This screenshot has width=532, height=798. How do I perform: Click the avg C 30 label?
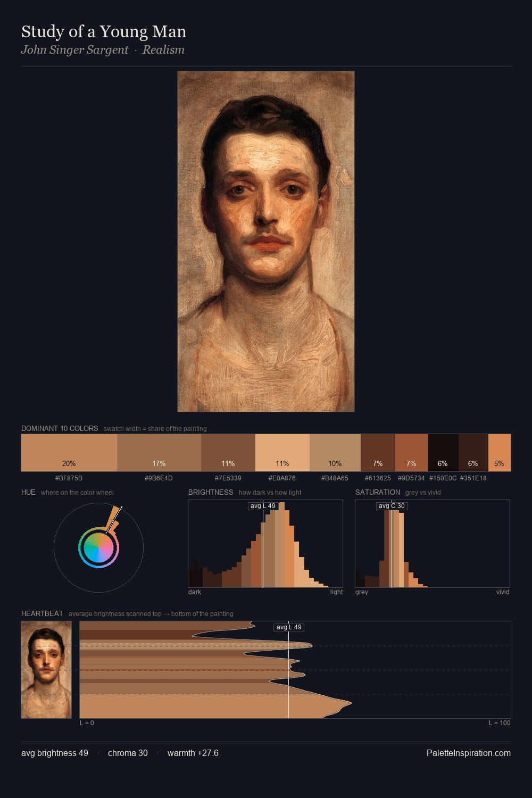coord(392,506)
